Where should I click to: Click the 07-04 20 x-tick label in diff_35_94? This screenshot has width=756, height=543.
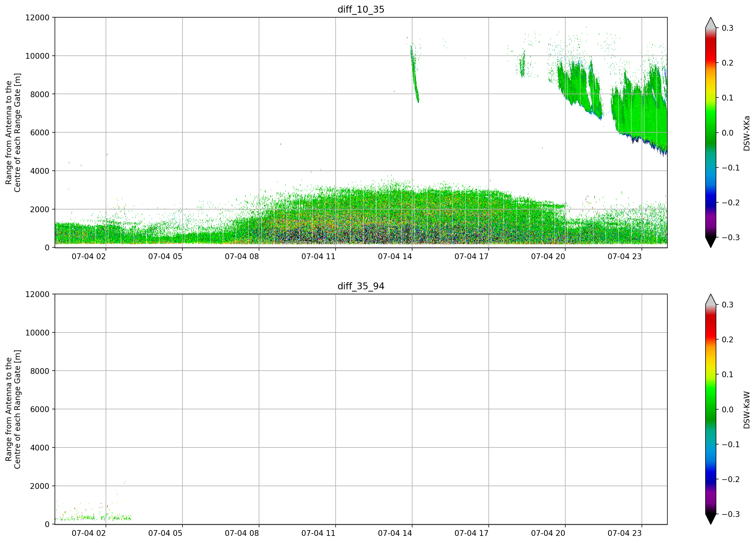click(x=548, y=533)
